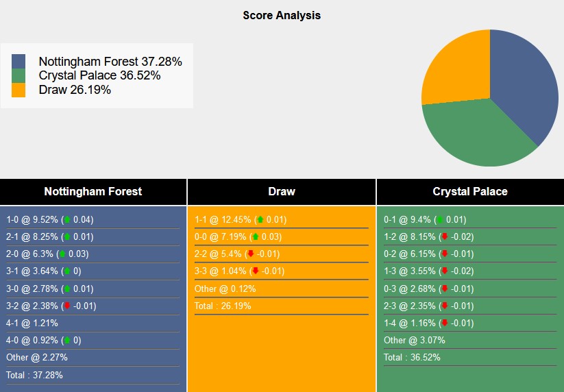Viewport: 564px width, 392px height.
Task: Select the Crystal Palace column header
Action: point(470,192)
